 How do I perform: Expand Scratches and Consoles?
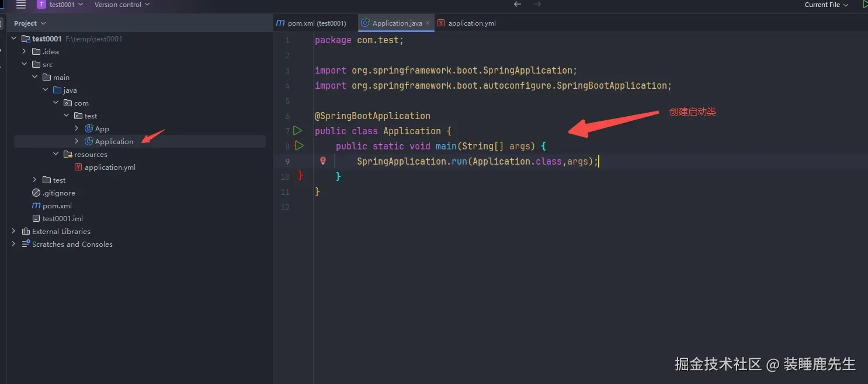click(x=14, y=245)
